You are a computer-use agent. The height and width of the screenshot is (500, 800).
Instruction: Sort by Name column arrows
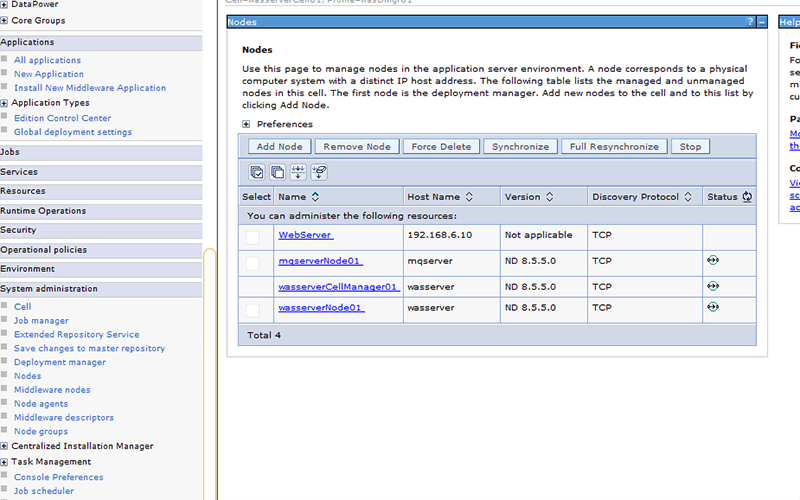[x=315, y=197]
